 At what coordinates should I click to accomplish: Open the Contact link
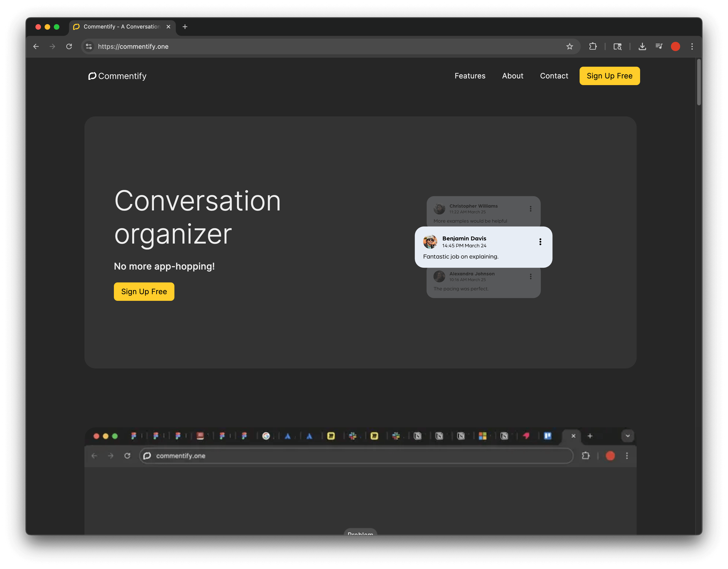[554, 76]
